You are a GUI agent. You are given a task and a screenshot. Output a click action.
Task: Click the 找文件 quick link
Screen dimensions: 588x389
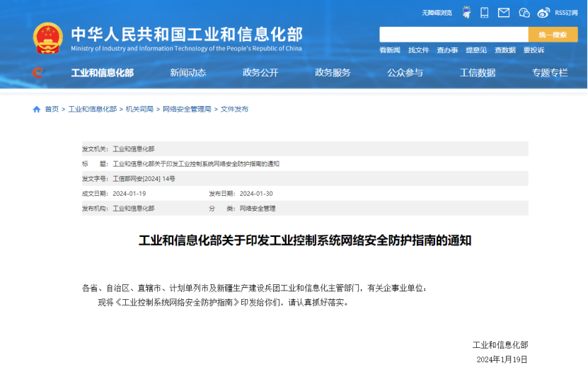[418, 50]
